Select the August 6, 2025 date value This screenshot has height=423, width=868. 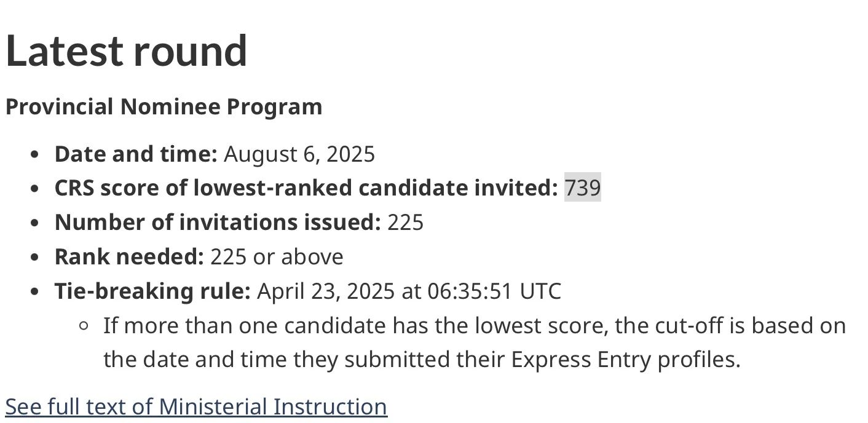click(299, 154)
